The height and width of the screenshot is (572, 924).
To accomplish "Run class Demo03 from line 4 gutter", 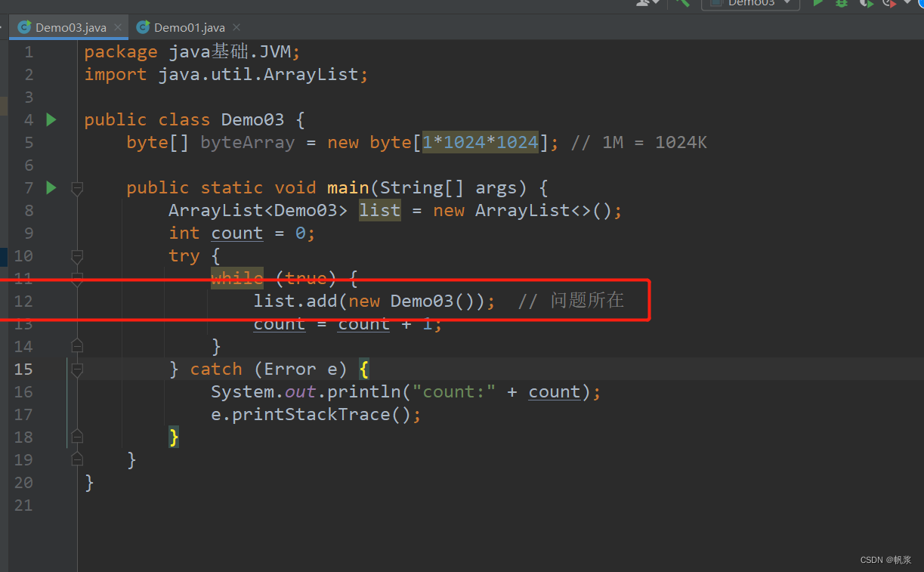I will (51, 119).
